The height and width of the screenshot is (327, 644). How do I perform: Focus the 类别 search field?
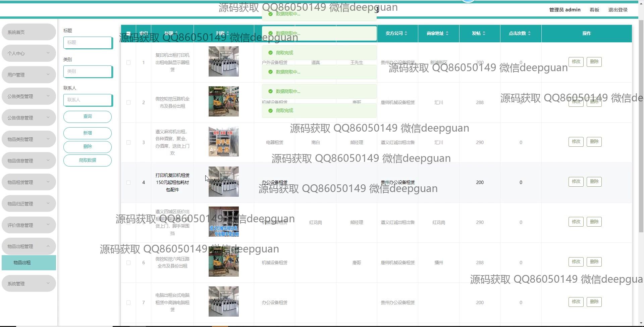[88, 71]
